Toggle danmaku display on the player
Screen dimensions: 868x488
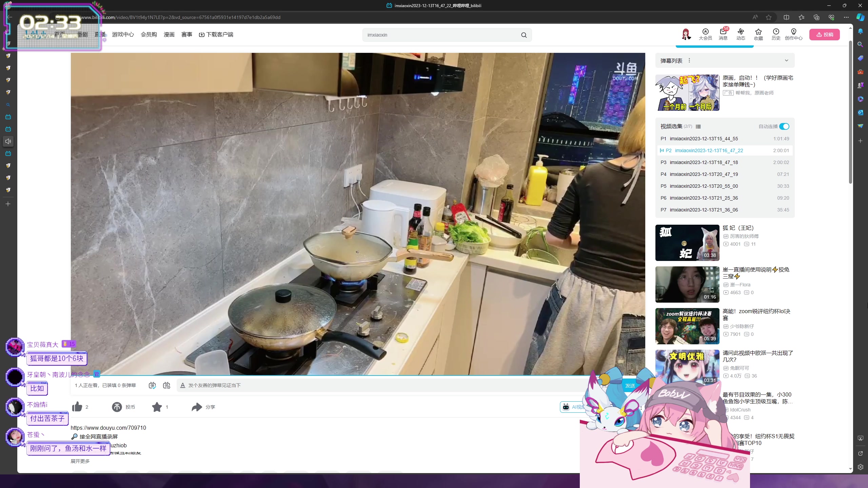point(153,386)
